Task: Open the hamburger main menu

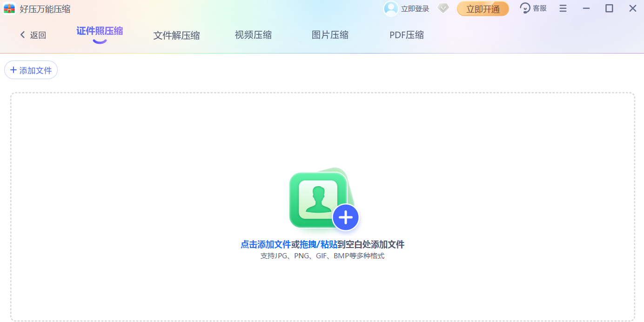Action: click(x=563, y=8)
